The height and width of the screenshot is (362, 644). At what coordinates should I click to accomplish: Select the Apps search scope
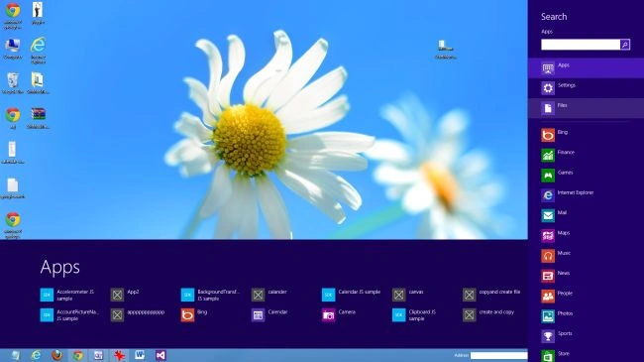click(x=587, y=67)
